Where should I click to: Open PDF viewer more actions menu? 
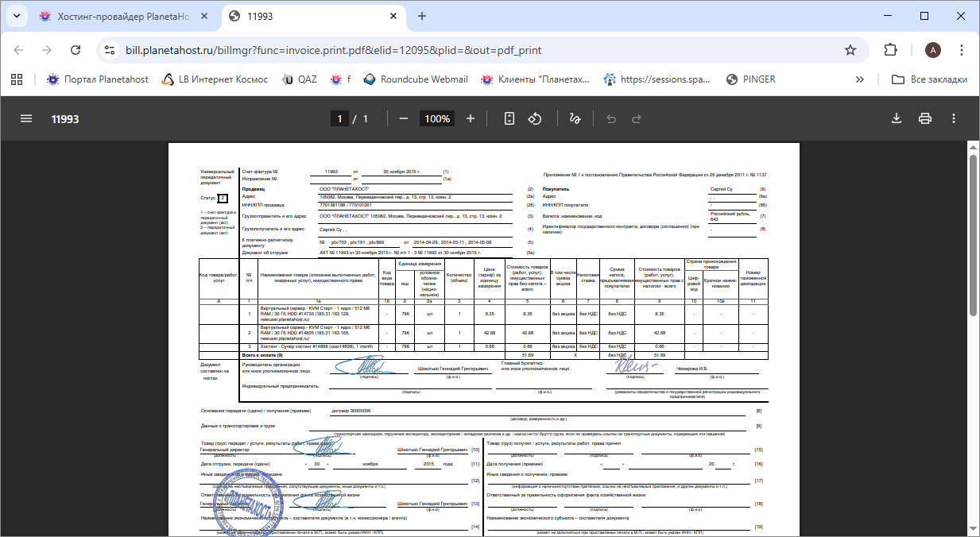954,118
